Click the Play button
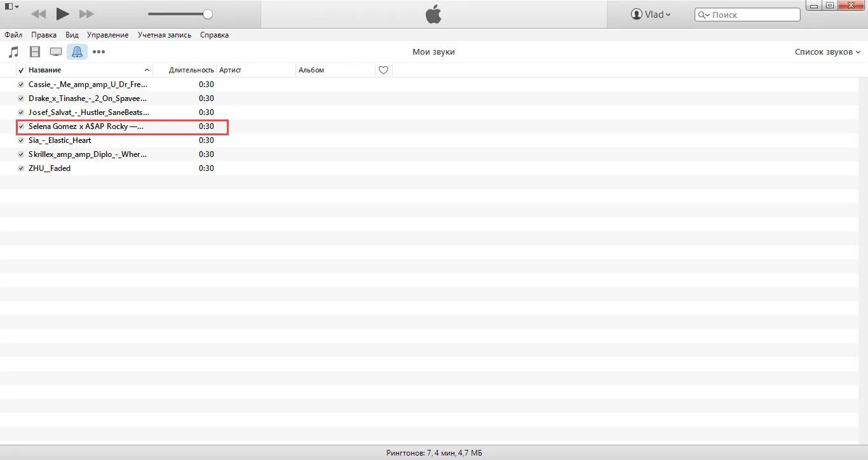This screenshot has height=460, width=868. click(x=62, y=13)
